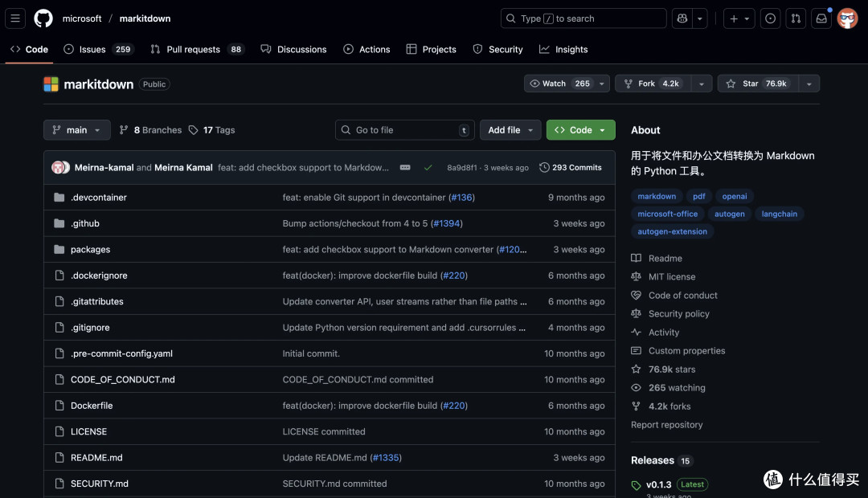Select the markdown topic tag
The image size is (868, 498).
click(657, 197)
